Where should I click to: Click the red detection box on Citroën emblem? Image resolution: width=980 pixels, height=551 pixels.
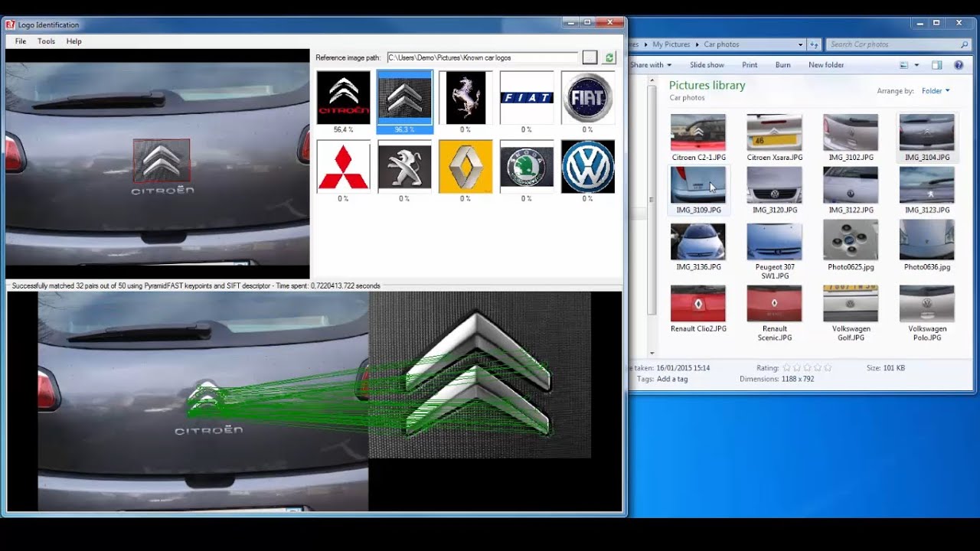162,160
